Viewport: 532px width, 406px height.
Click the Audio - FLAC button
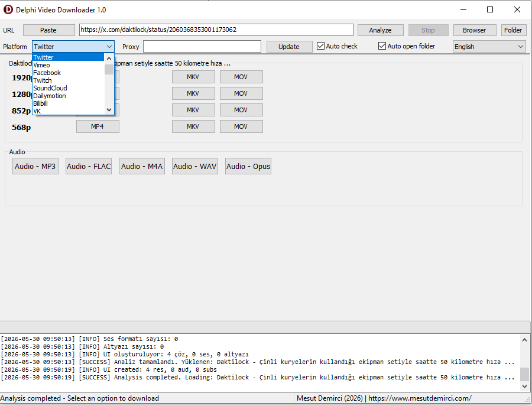click(89, 166)
